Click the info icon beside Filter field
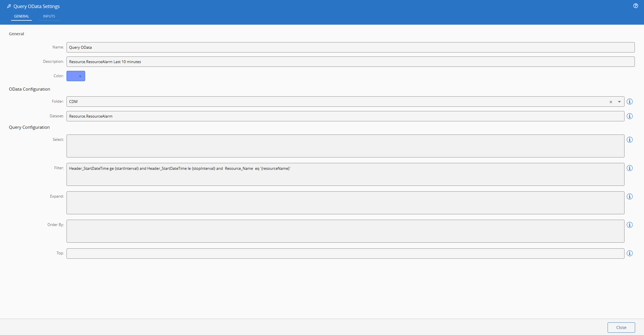This screenshot has width=644, height=335. (630, 168)
